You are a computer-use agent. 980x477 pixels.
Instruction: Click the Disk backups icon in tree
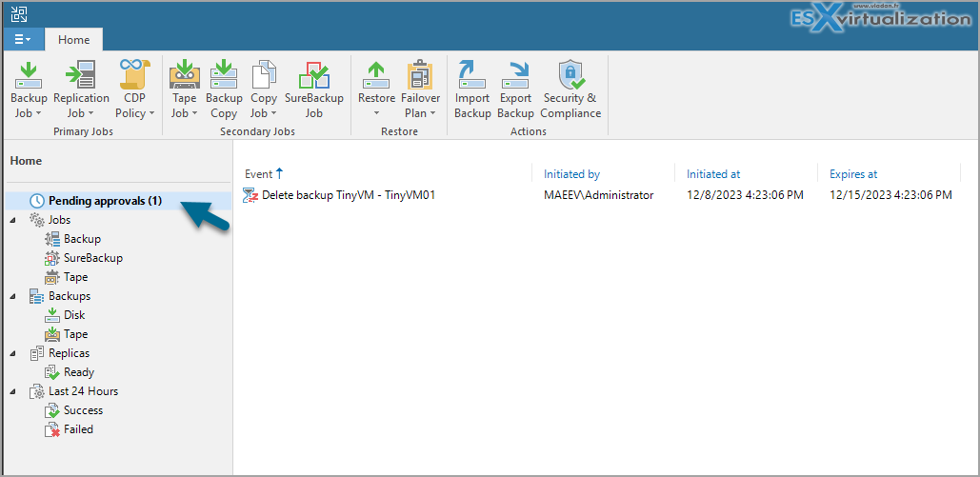point(52,315)
